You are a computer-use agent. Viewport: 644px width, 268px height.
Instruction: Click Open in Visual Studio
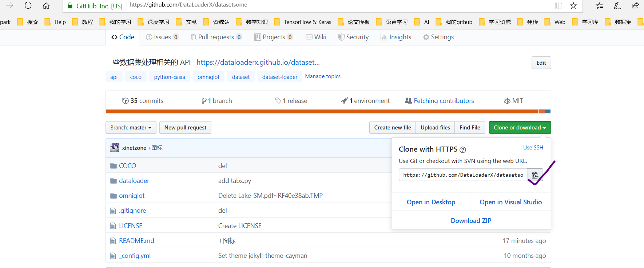pos(511,202)
